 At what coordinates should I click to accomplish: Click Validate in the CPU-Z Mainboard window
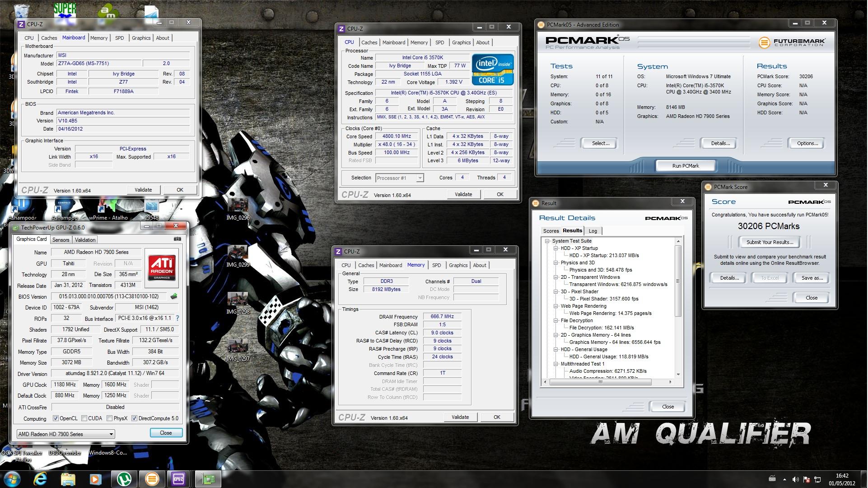(143, 190)
